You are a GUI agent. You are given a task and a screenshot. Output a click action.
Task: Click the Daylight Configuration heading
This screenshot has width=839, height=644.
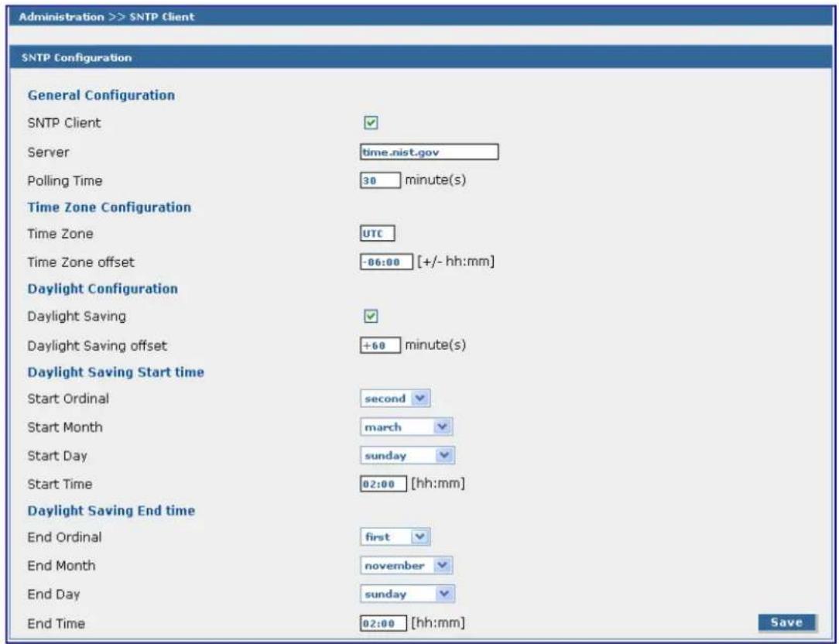click(x=103, y=289)
